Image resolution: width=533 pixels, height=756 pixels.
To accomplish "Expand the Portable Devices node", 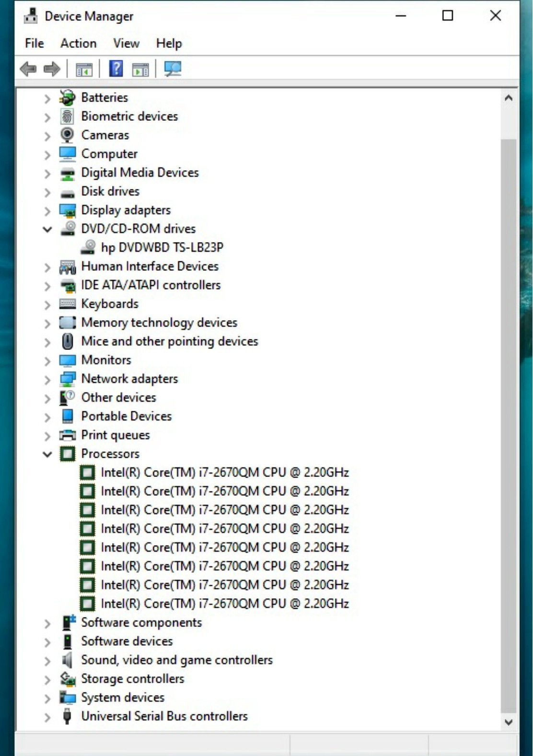I will click(x=47, y=417).
